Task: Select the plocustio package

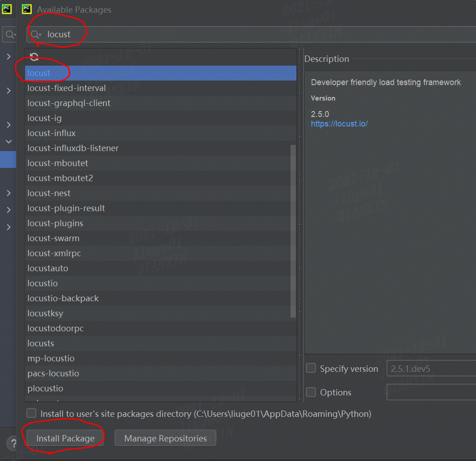Action: pyautogui.click(x=160, y=388)
